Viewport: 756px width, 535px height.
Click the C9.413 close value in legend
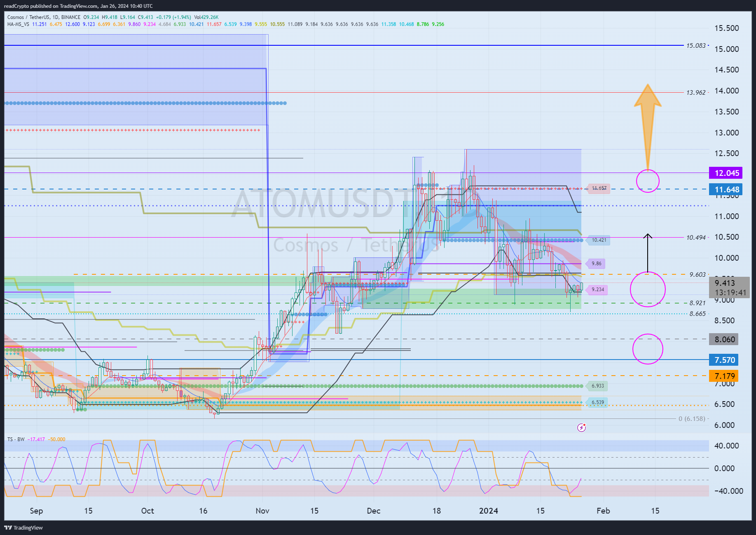pyautogui.click(x=145, y=17)
